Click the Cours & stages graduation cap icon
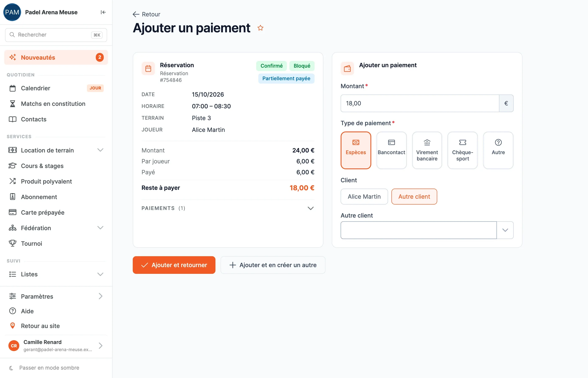 coord(13,166)
